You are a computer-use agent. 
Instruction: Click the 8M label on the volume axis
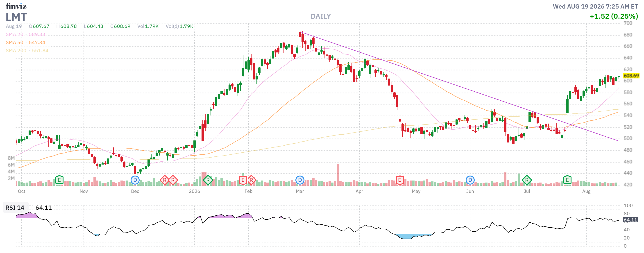[11, 158]
